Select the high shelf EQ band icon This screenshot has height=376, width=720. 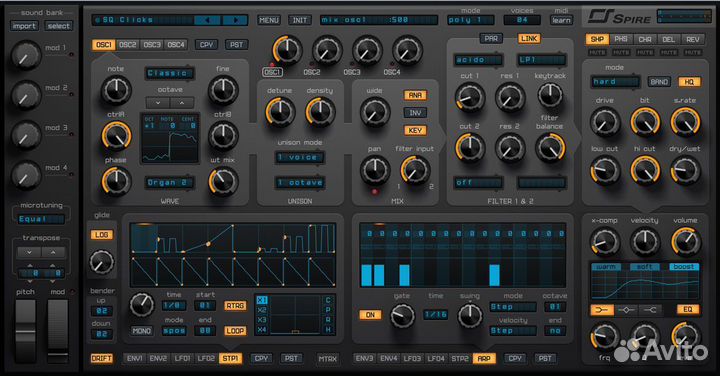coord(650,310)
